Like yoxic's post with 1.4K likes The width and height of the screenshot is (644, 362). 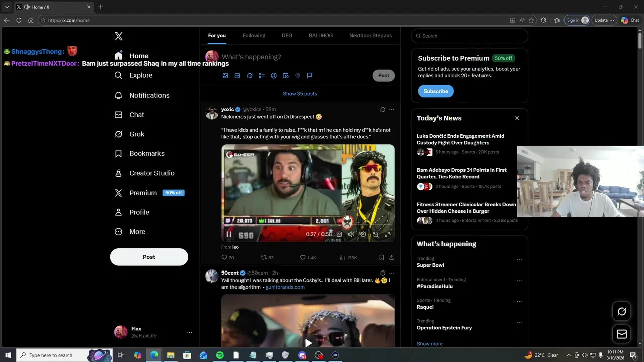pyautogui.click(x=308, y=258)
